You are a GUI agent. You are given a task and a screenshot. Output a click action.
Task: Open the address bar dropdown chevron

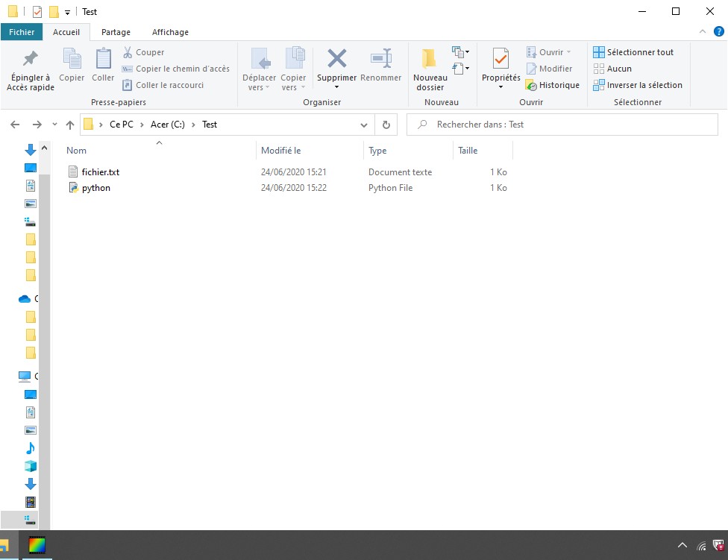click(364, 125)
